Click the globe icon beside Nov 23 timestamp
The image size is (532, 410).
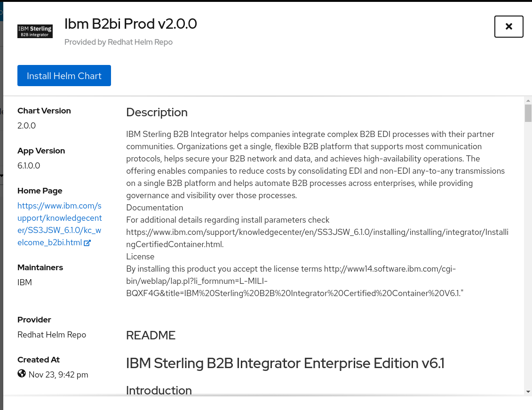21,374
